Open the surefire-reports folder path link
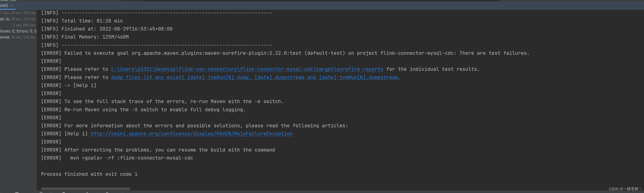 click(247, 69)
